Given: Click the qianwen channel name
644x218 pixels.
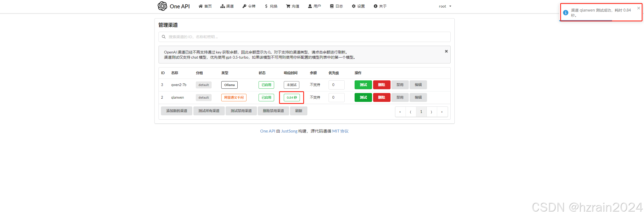Looking at the screenshot, I should 178,97.
